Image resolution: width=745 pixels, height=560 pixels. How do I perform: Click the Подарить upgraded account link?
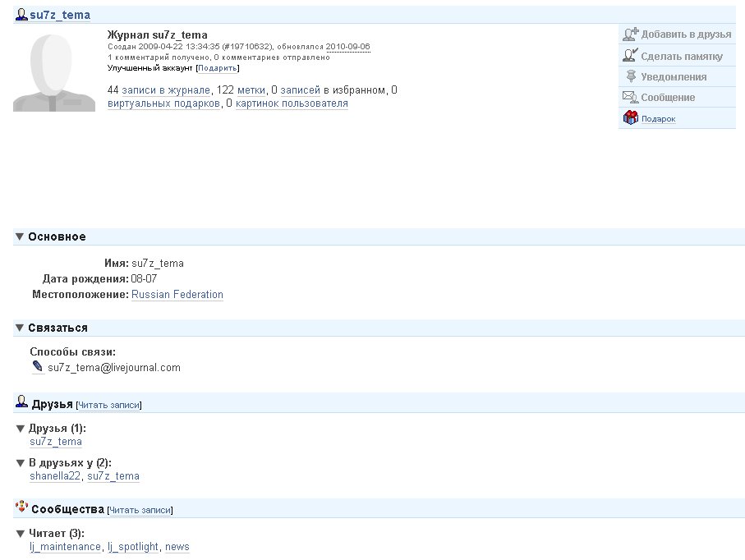click(x=218, y=68)
